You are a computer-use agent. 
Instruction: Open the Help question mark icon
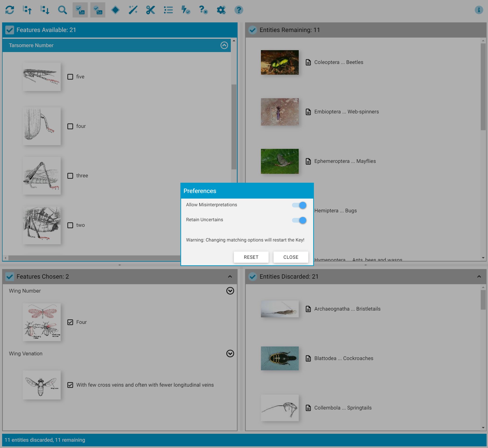click(x=239, y=10)
